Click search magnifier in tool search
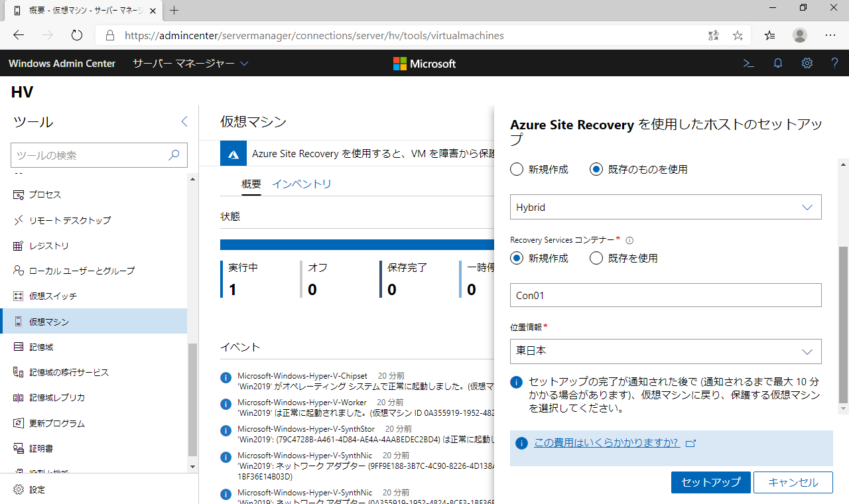The width and height of the screenshot is (849, 504). (x=174, y=155)
